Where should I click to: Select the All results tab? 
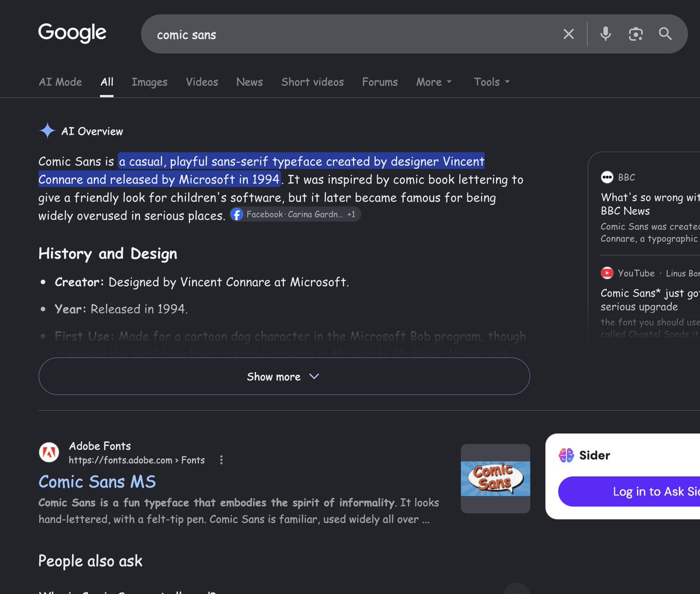107,82
